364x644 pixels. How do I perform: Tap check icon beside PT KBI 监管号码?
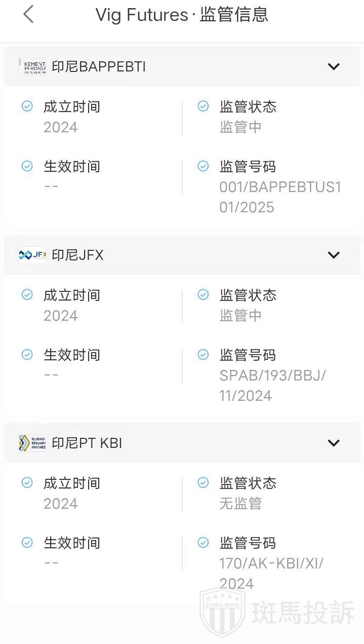click(x=203, y=543)
